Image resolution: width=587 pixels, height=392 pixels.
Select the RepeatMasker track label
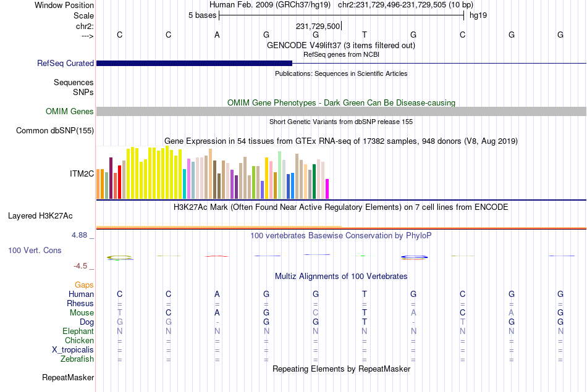tap(68, 377)
